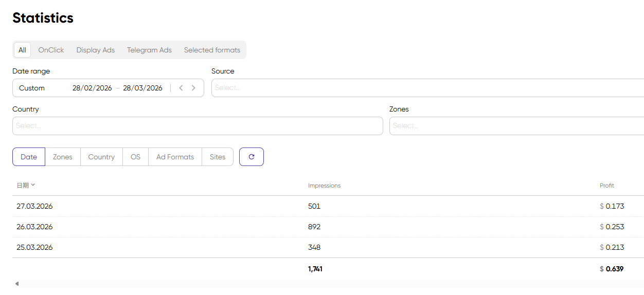
Task: Group statistics by Zones
Action: point(63,157)
